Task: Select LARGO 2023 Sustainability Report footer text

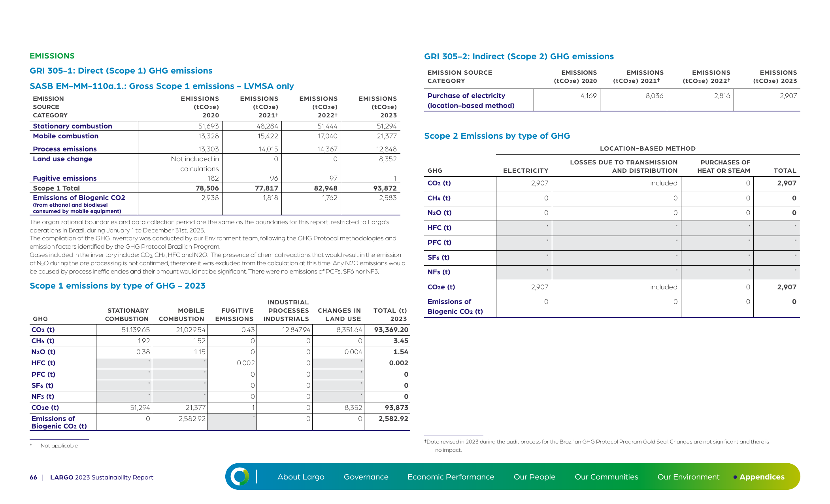Action: tap(102, 478)
